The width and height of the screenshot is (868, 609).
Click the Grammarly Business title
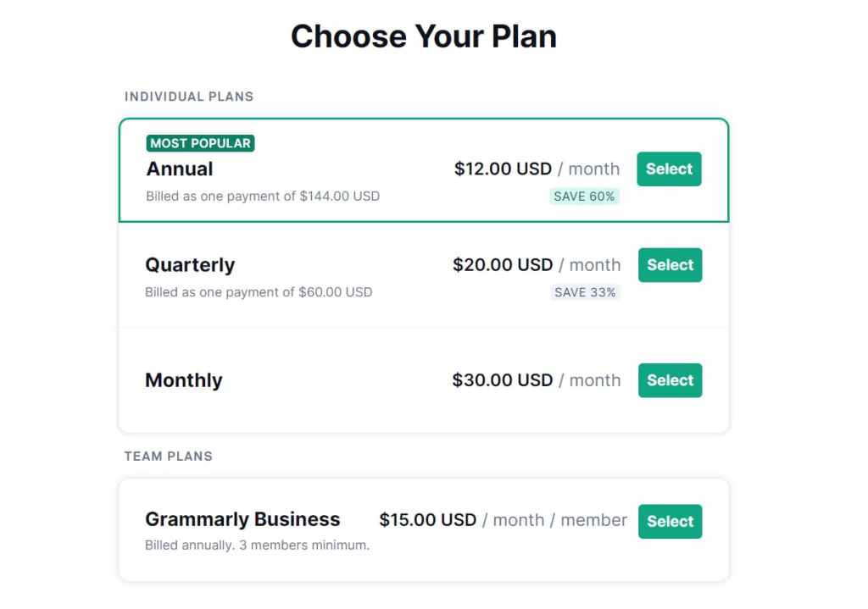click(x=243, y=519)
